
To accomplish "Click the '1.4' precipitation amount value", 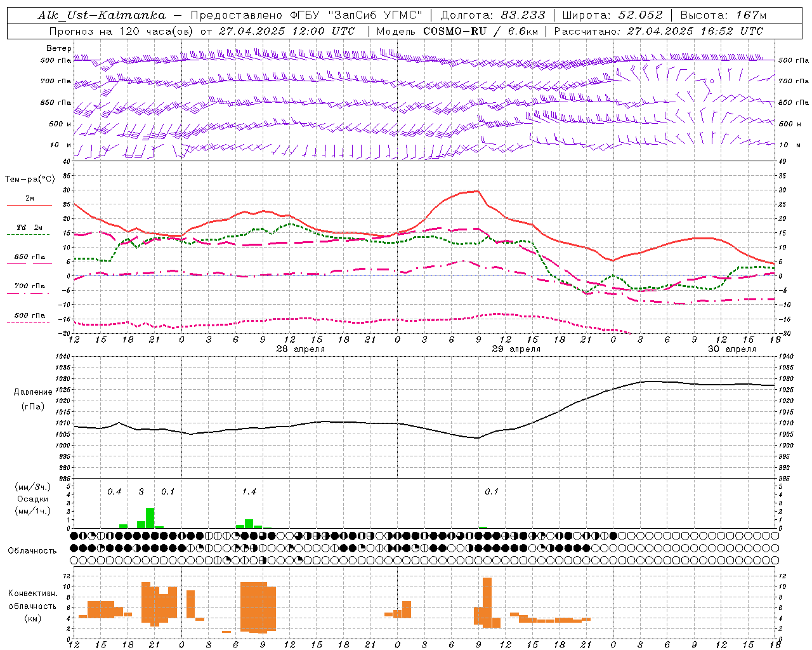I will point(249,491).
